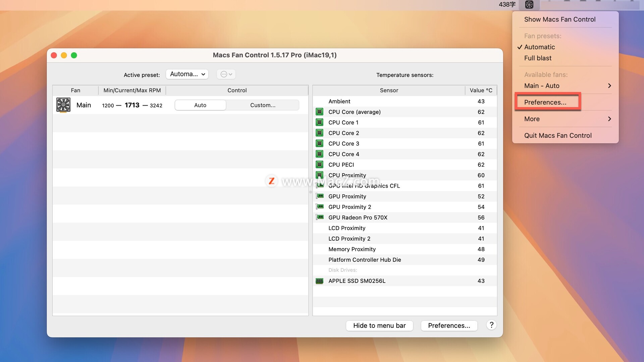Click the Hide to menu bar button
The width and height of the screenshot is (644, 362).
pos(379,325)
